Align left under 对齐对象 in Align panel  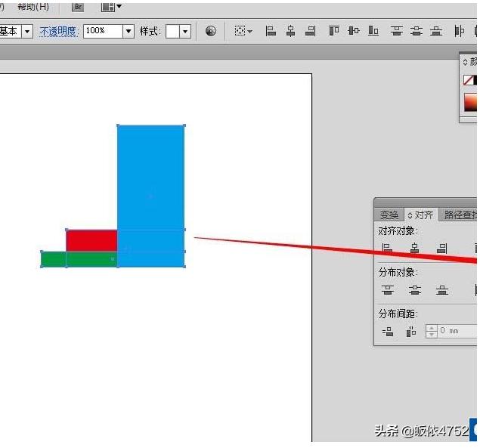click(387, 249)
